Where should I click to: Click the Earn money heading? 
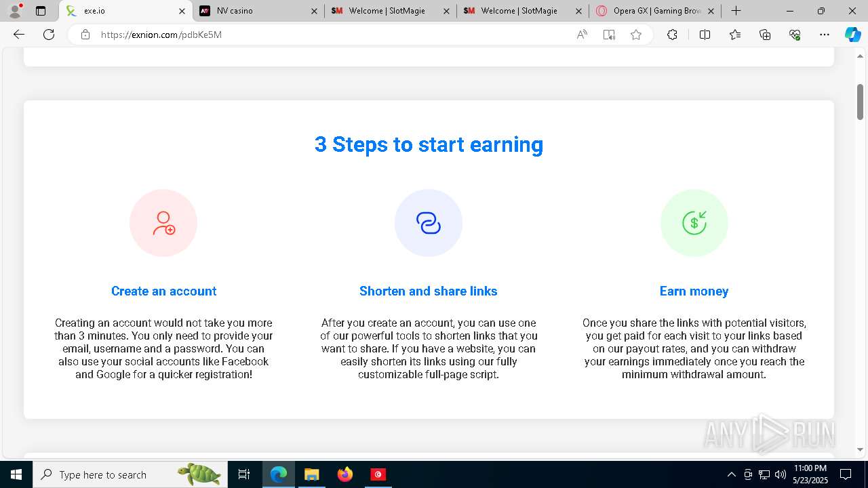tap(694, 291)
